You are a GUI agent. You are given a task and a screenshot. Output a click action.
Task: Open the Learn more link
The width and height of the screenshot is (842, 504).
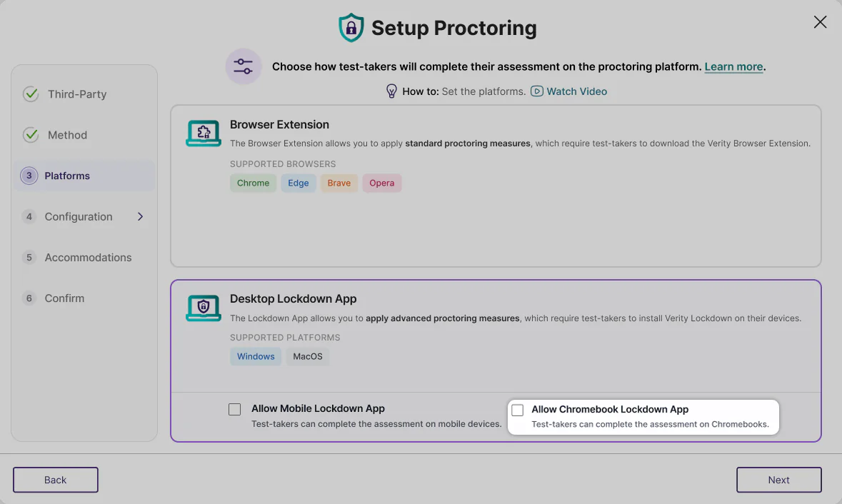pyautogui.click(x=733, y=66)
